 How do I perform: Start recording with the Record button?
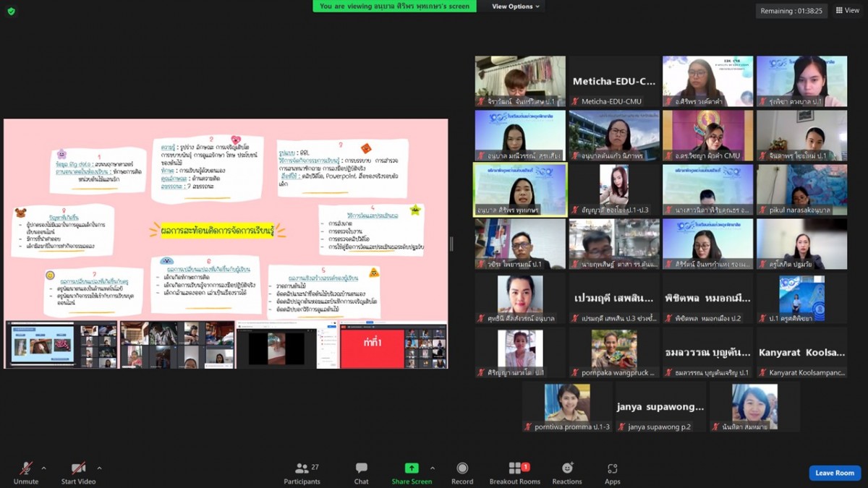[462, 472]
